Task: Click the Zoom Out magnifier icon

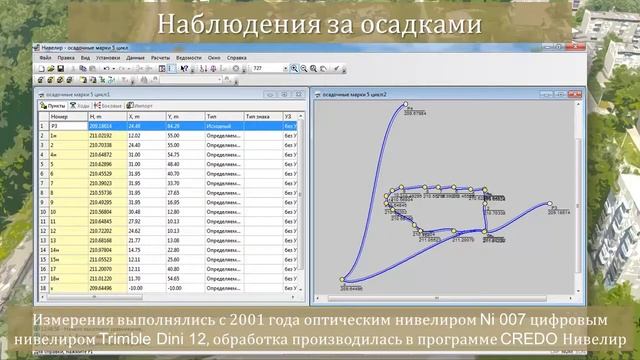Action: click(x=304, y=69)
